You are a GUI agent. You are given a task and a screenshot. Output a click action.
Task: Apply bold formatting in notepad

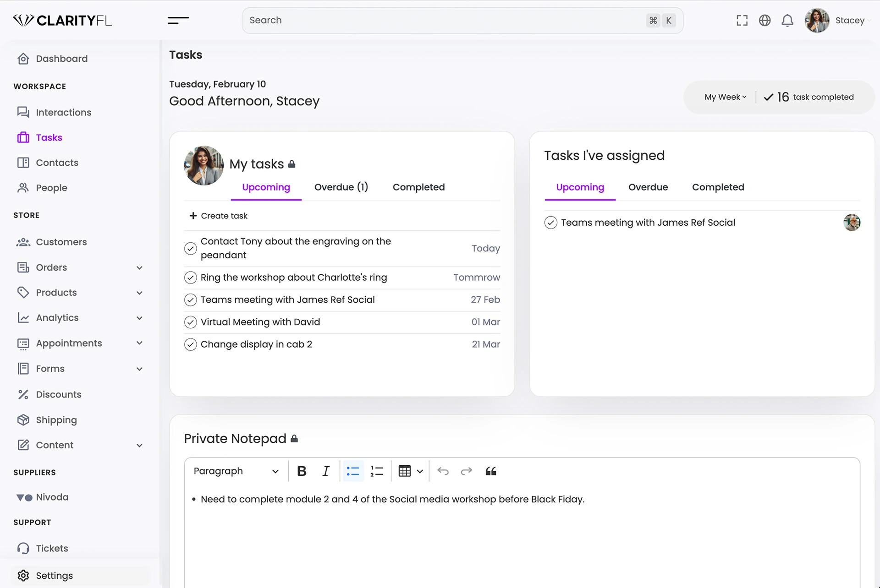tap(302, 471)
